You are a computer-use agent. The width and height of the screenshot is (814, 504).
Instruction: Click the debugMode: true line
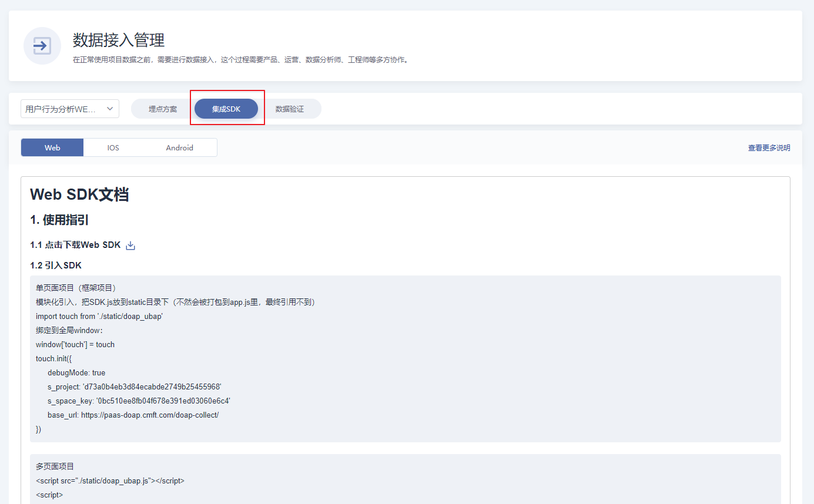(76, 372)
